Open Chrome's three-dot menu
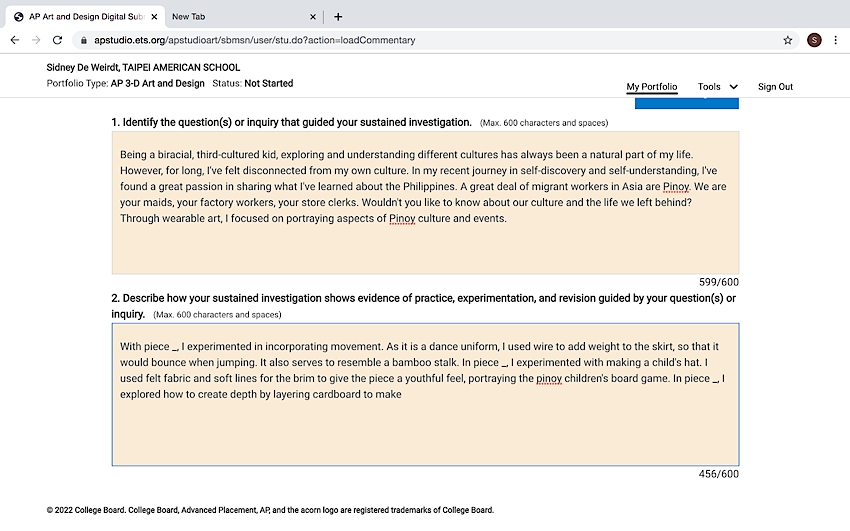The height and width of the screenshot is (531, 850). pos(836,40)
